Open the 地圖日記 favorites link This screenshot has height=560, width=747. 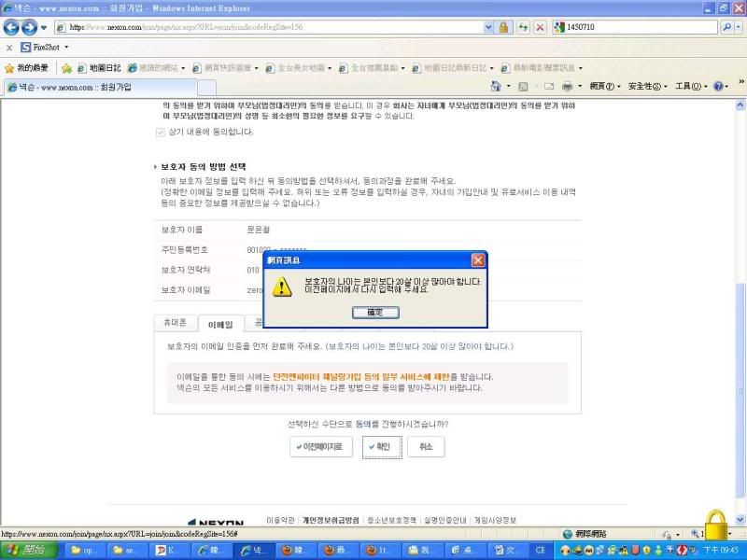(x=99, y=68)
